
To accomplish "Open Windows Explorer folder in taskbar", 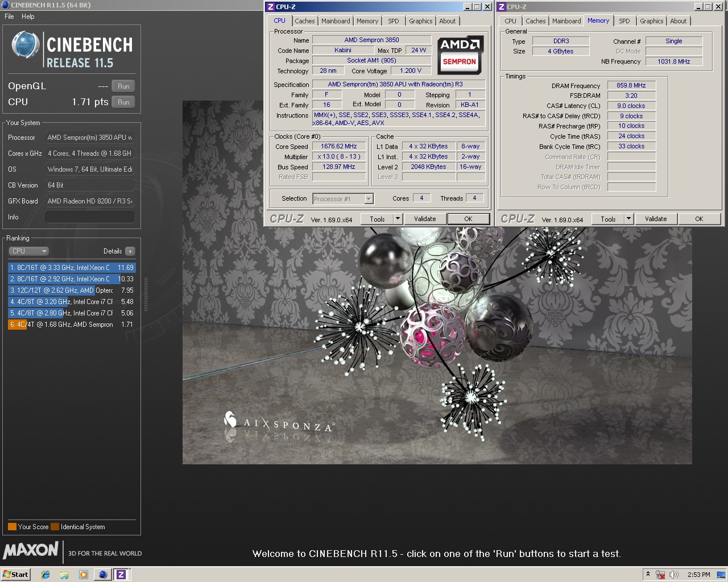I will point(64,575).
